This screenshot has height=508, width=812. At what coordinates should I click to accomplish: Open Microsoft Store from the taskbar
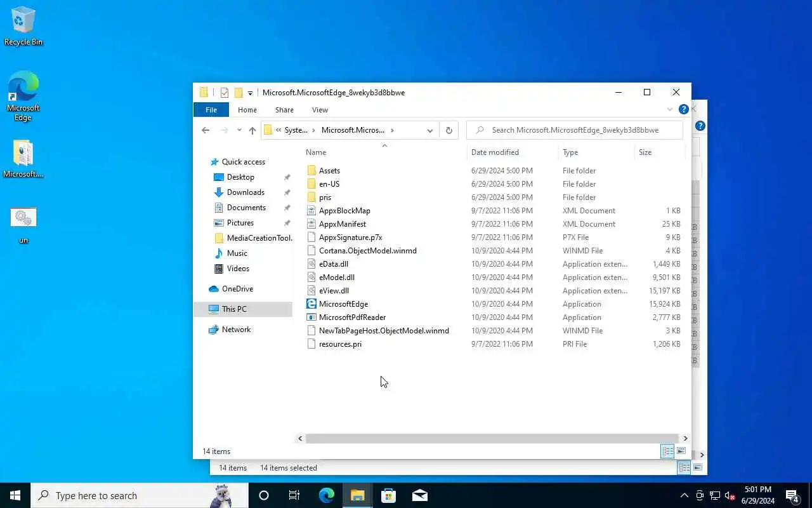point(388,495)
